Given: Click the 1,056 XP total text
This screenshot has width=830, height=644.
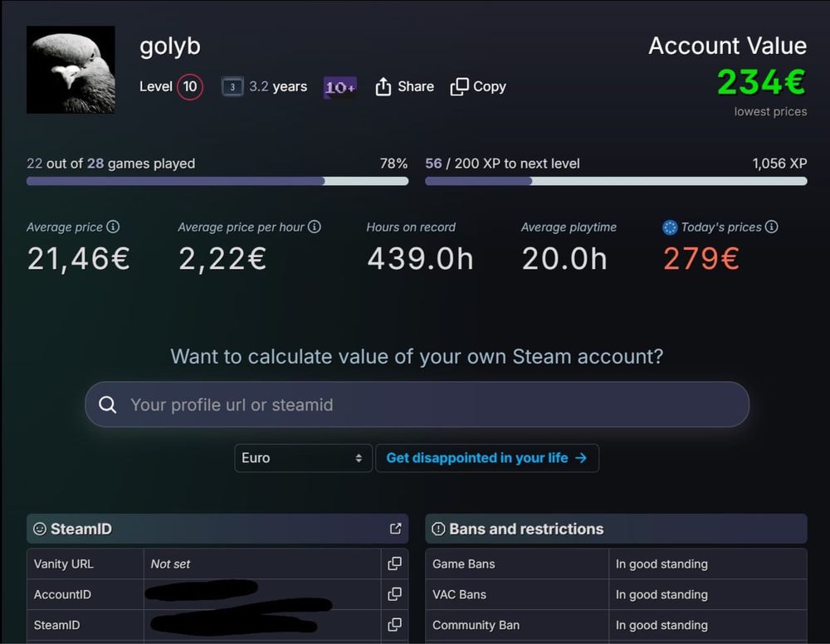Looking at the screenshot, I should [779, 163].
